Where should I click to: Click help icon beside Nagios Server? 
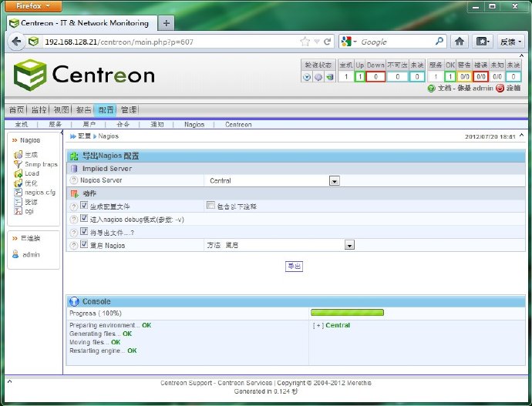73,180
